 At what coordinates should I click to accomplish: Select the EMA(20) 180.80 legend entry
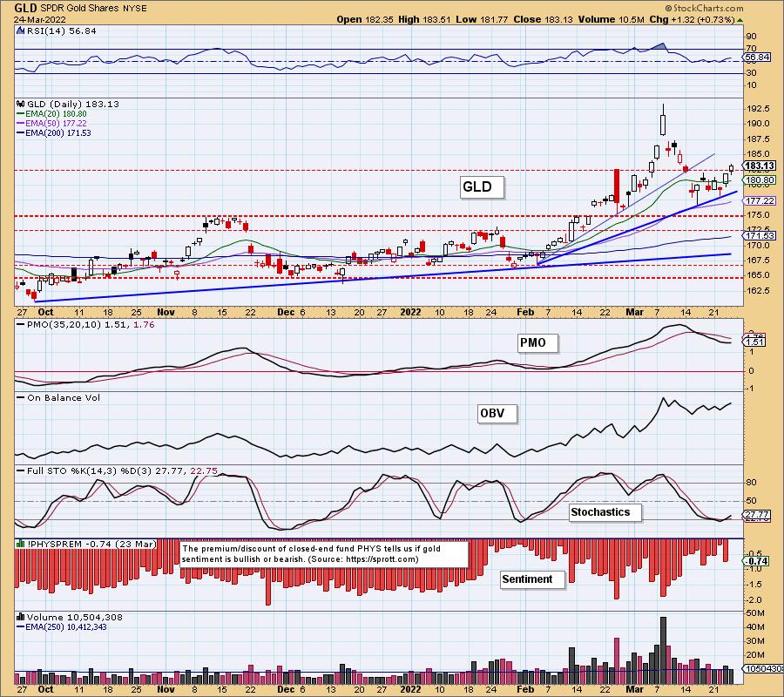coord(51,114)
